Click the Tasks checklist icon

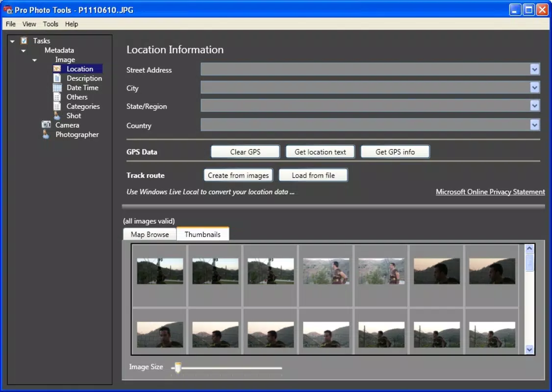tap(24, 41)
